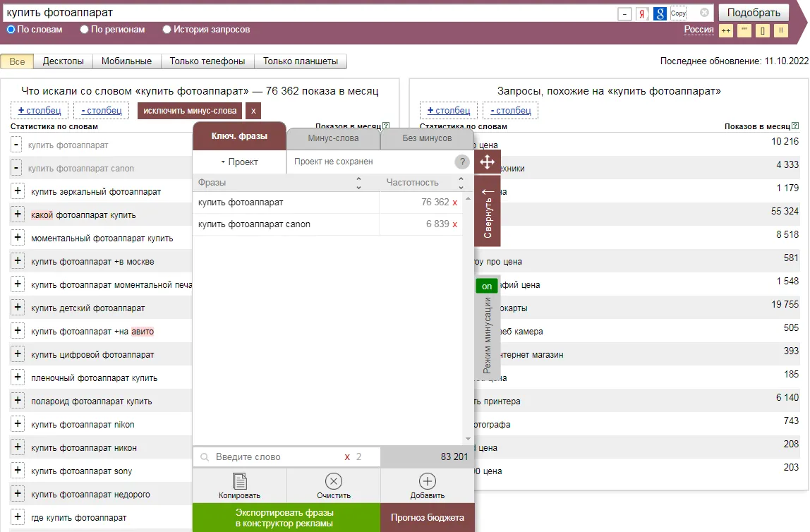This screenshot has height=532, width=810.
Task: Add 'какой фотоаппарат купить' with its plus button
Action: point(17,214)
